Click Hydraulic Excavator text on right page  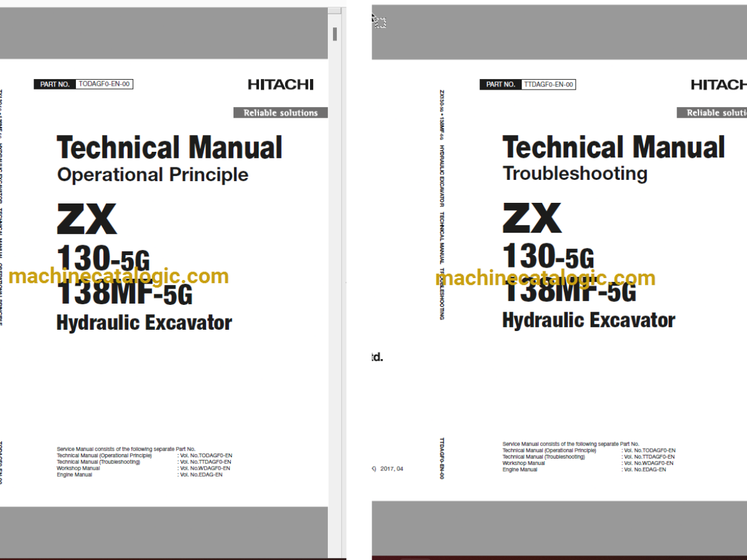point(588,320)
